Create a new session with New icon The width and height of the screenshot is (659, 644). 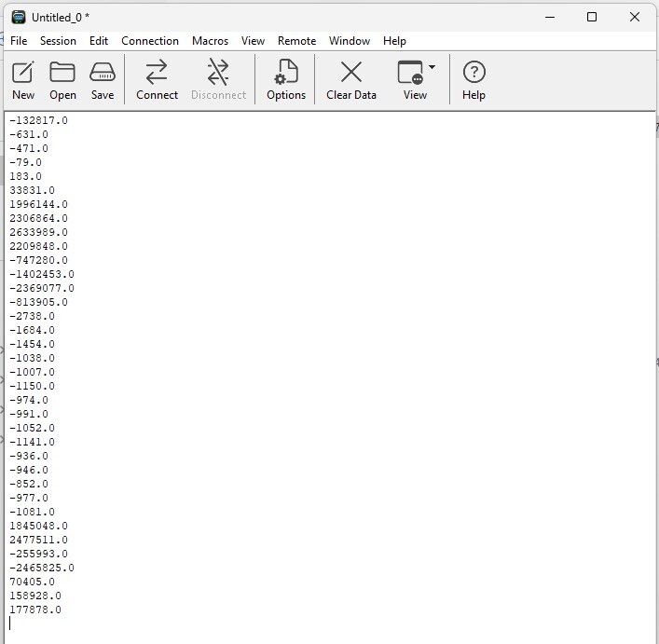pyautogui.click(x=23, y=80)
